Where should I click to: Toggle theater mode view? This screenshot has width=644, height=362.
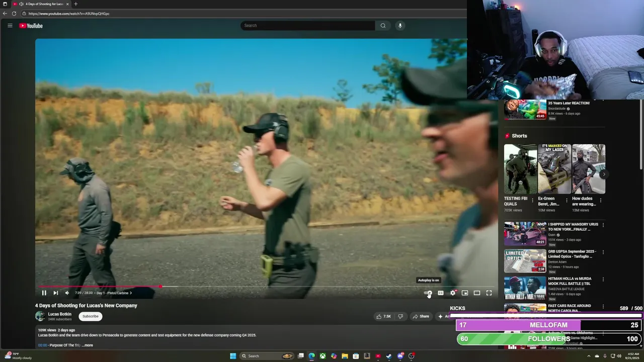(477, 293)
